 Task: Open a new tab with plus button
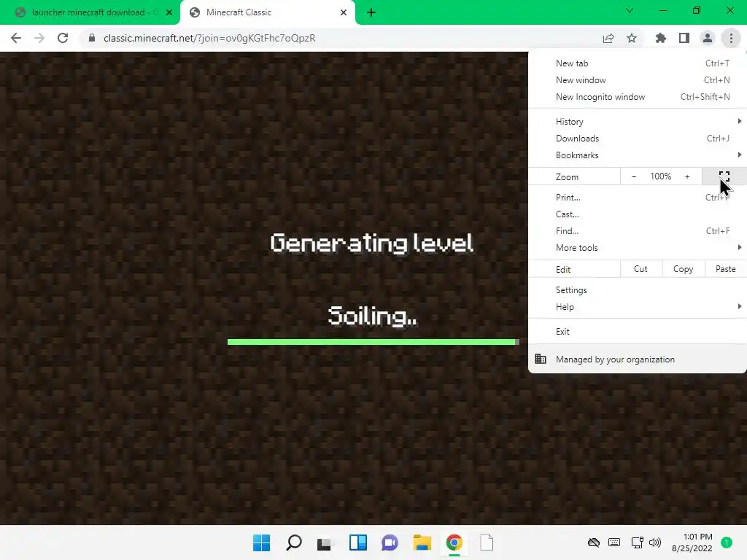tap(371, 12)
